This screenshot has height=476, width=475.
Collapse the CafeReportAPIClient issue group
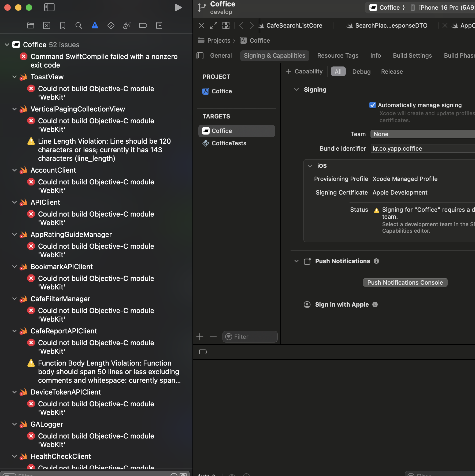pos(14,331)
